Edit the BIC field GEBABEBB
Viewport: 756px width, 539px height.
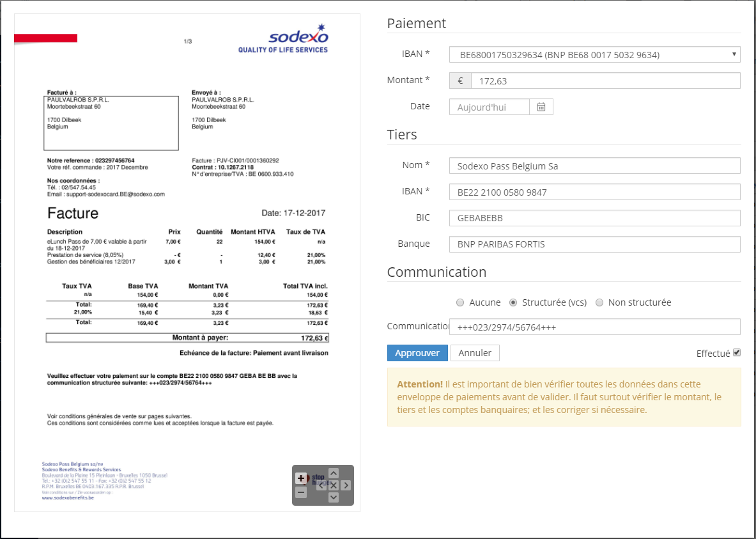(594, 218)
